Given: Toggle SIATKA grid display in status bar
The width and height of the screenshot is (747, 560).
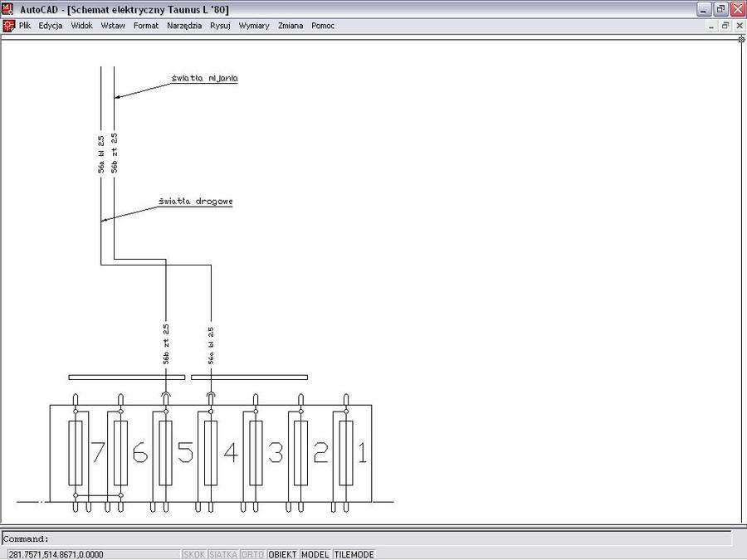Looking at the screenshot, I should coord(222,554).
